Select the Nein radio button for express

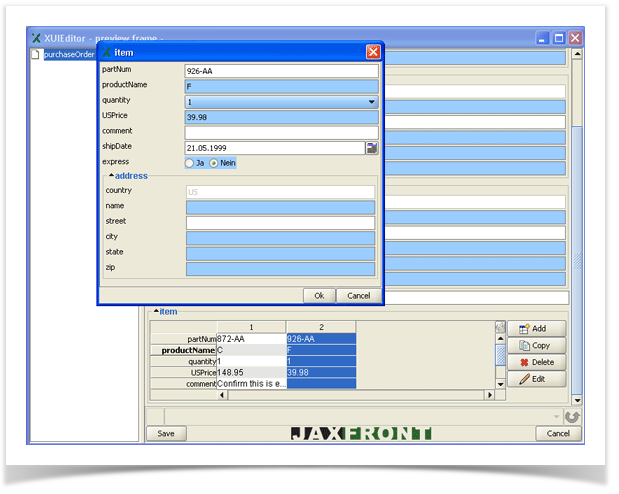pos(216,165)
